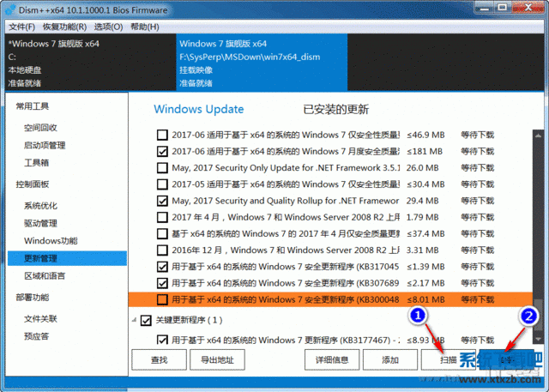Click the scrollbar up arrow in update list
The width and height of the screenshot is (549, 392).
pyautogui.click(x=539, y=135)
